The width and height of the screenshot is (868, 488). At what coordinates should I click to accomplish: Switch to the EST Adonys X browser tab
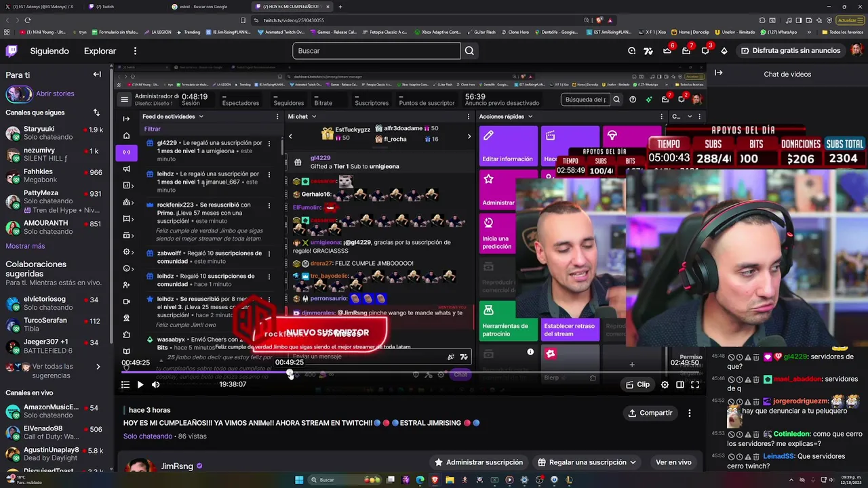[41, 7]
